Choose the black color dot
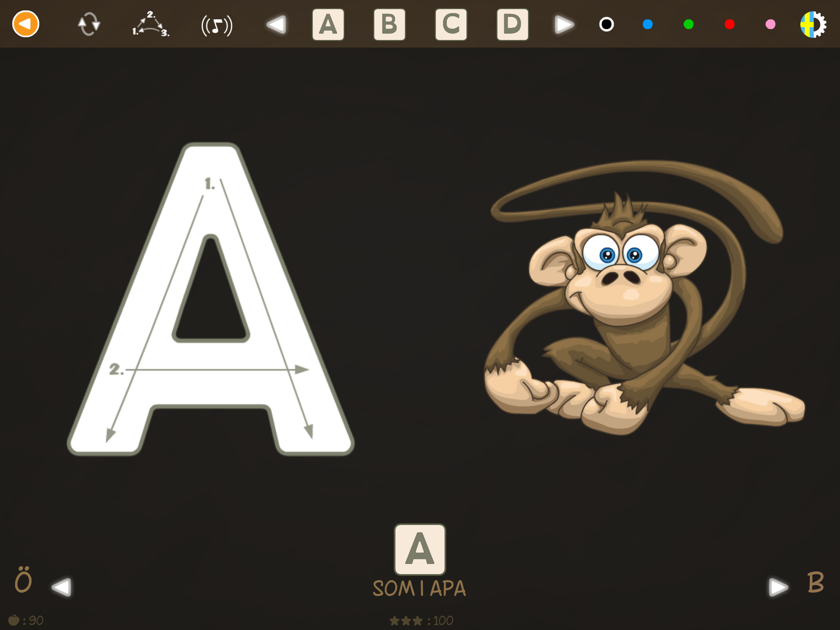The image size is (840, 630). tap(607, 24)
